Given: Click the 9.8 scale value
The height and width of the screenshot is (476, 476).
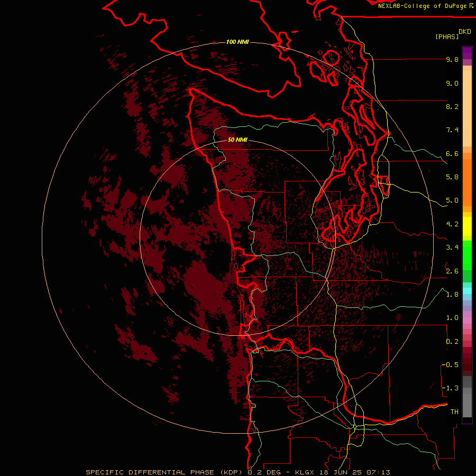Looking at the screenshot, I should pyautogui.click(x=452, y=59).
